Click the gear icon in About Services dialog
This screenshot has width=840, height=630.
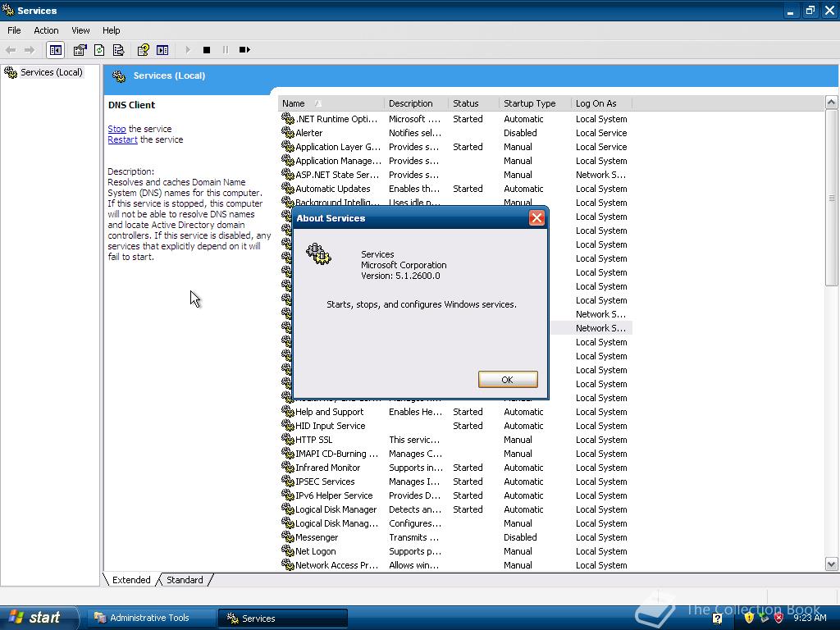coord(319,254)
